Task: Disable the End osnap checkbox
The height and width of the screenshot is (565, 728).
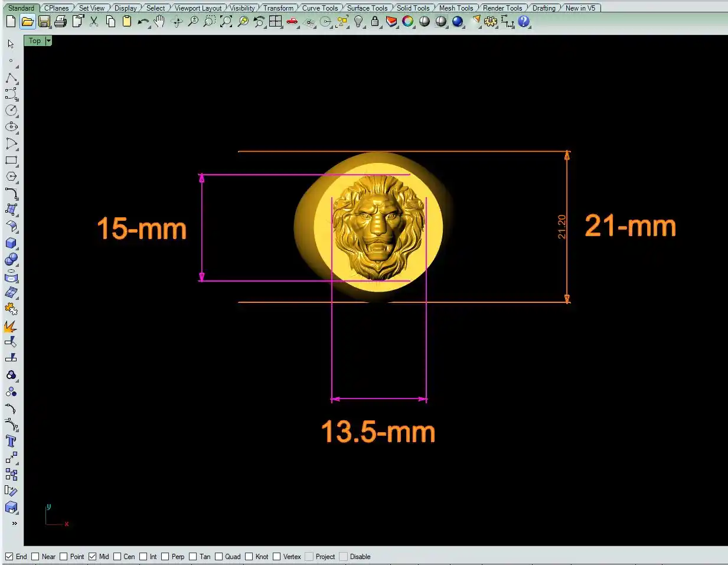Action: [9, 556]
